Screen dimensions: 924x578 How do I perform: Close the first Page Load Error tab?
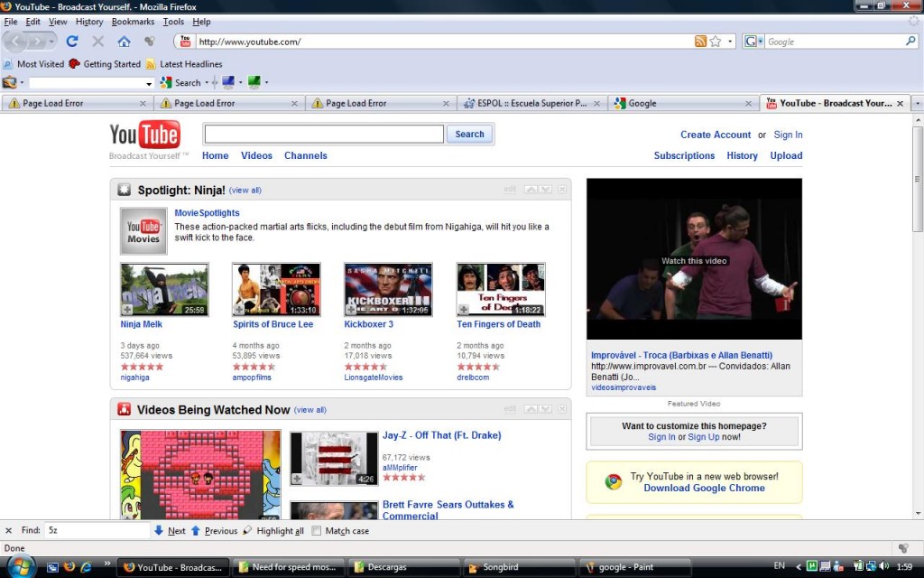(143, 103)
